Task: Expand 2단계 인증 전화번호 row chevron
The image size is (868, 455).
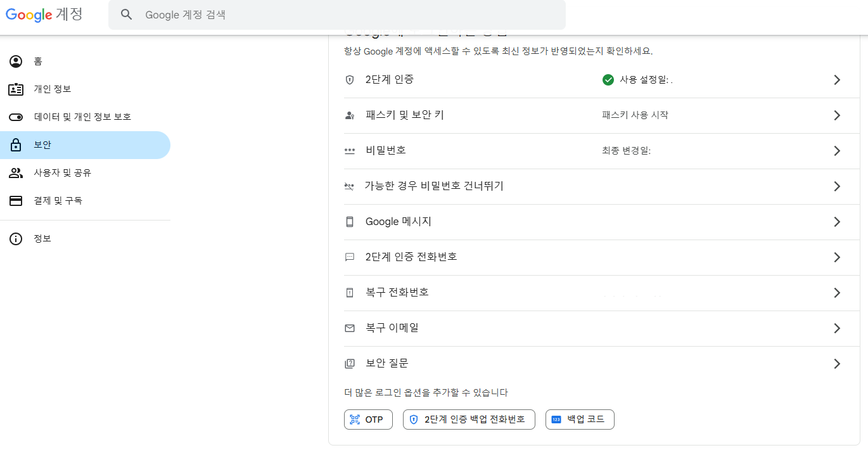Action: (837, 257)
